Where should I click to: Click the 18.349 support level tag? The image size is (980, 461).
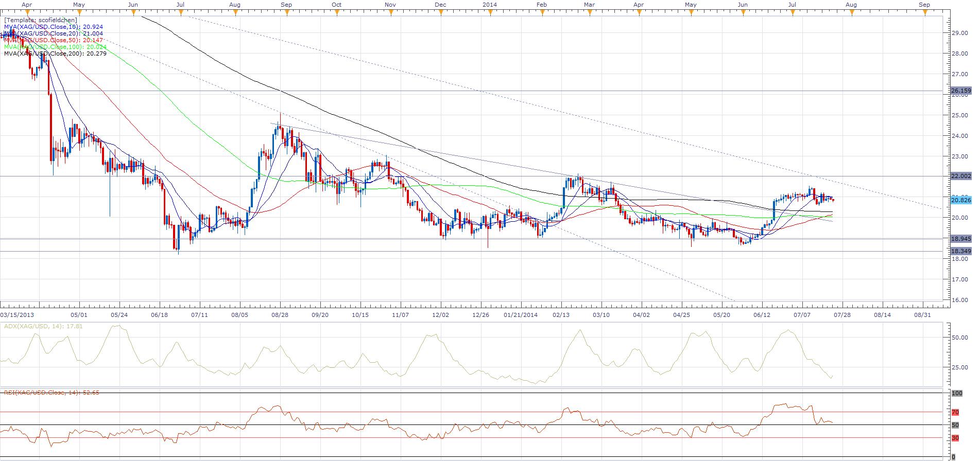pos(960,251)
